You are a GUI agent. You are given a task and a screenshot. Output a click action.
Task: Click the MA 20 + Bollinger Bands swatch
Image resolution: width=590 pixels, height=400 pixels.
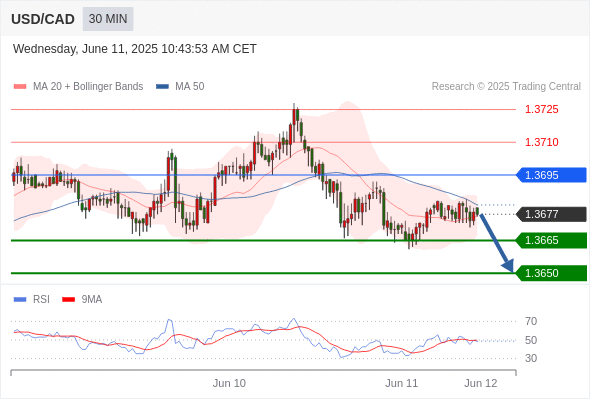(20, 87)
